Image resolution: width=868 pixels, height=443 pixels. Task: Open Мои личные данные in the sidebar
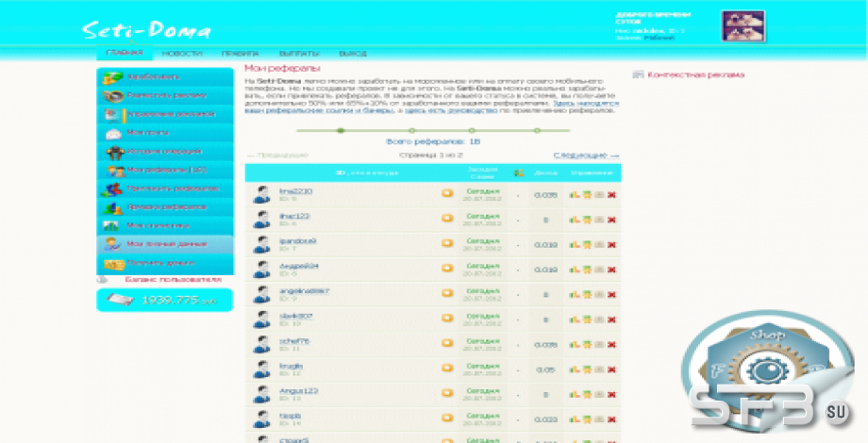coord(165,244)
